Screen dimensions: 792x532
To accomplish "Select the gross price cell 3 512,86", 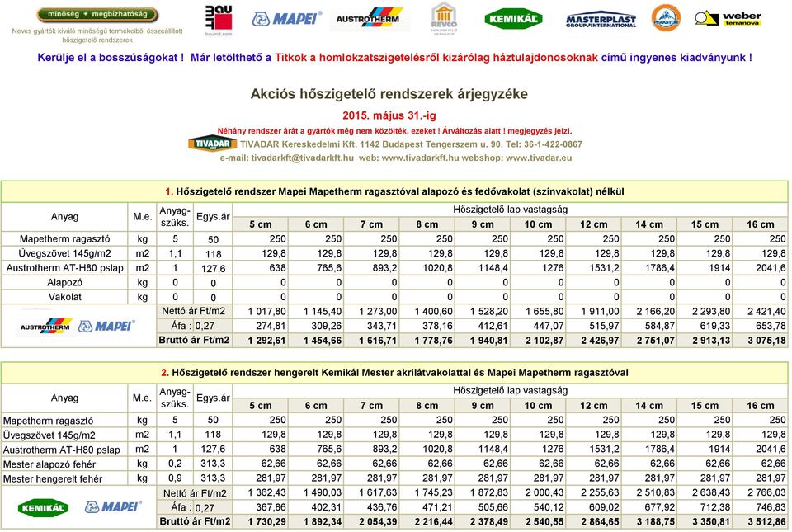I will [760, 521].
